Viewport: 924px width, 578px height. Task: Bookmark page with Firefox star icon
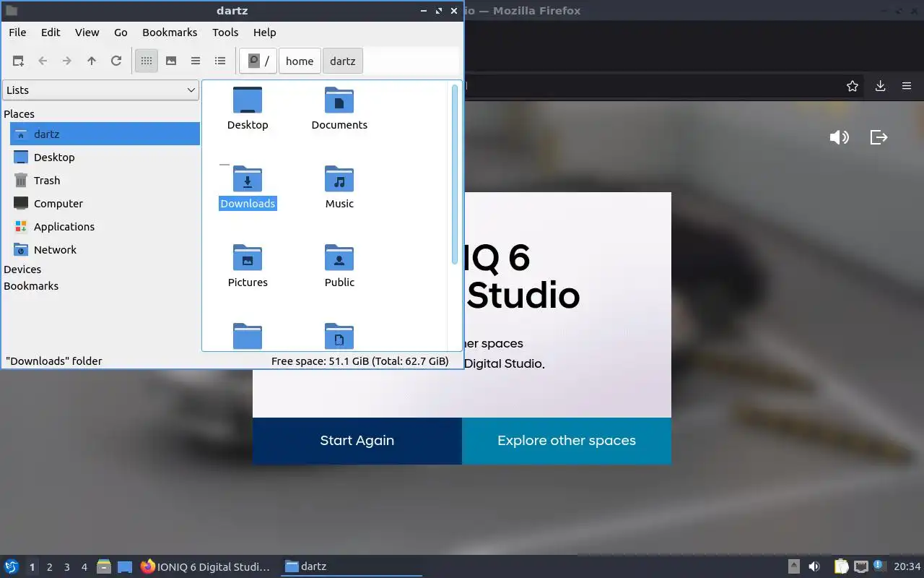click(853, 86)
